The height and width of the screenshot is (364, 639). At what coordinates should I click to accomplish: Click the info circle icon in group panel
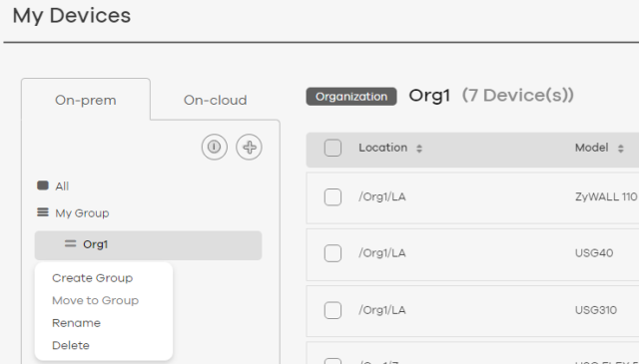[x=215, y=147]
